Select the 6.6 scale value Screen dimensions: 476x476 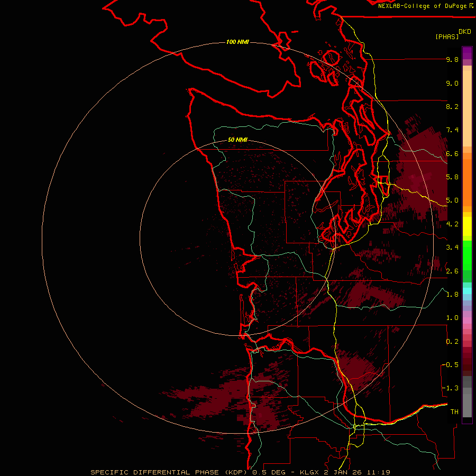pyautogui.click(x=452, y=154)
